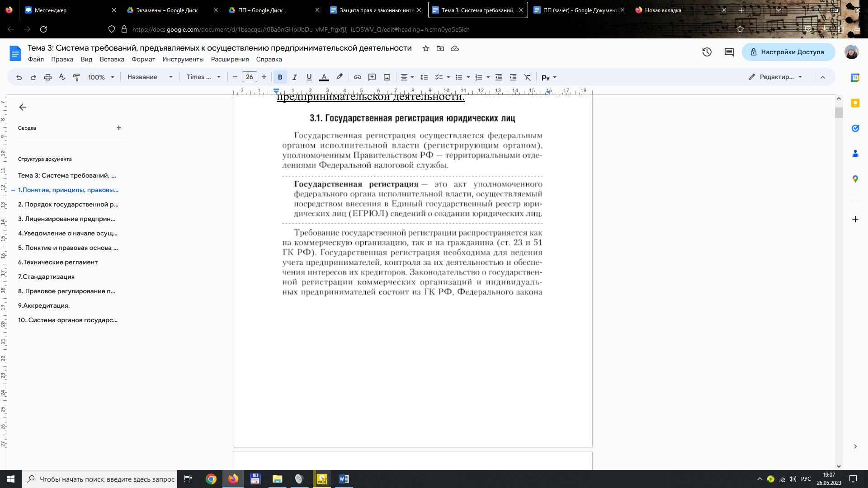Go to outline heading 3. Лицензирование предприн...
Screen dimensions: 868x488
point(66,219)
